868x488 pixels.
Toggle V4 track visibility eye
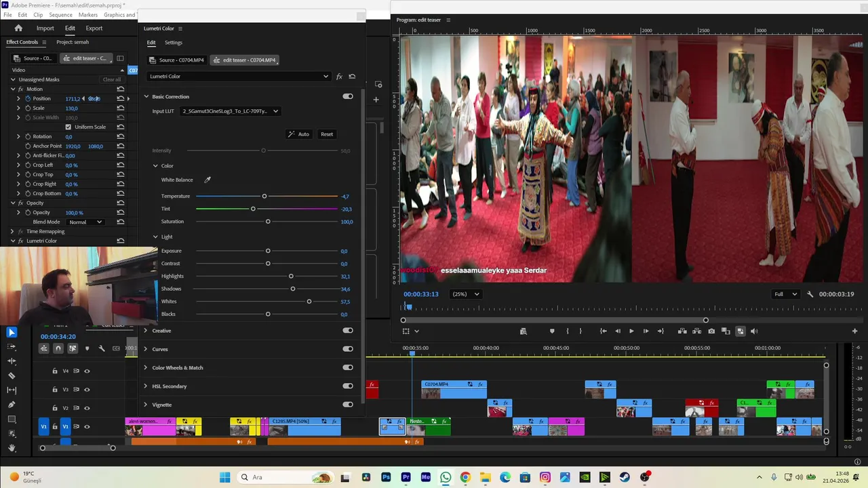click(x=87, y=371)
